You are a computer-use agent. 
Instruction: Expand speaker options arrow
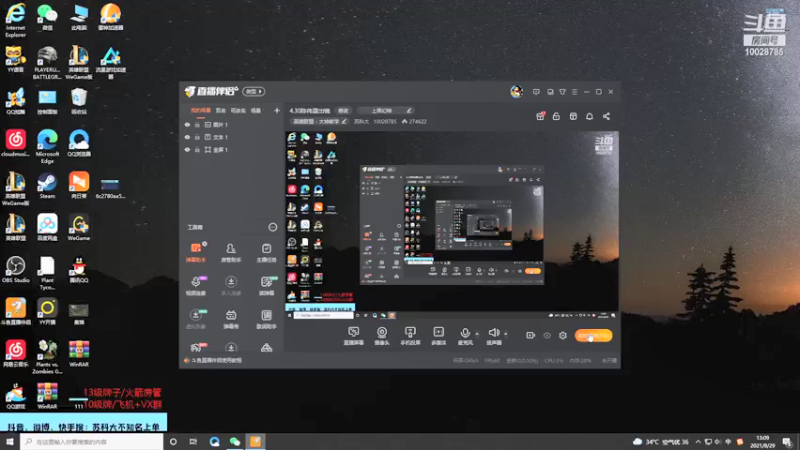pos(506,334)
